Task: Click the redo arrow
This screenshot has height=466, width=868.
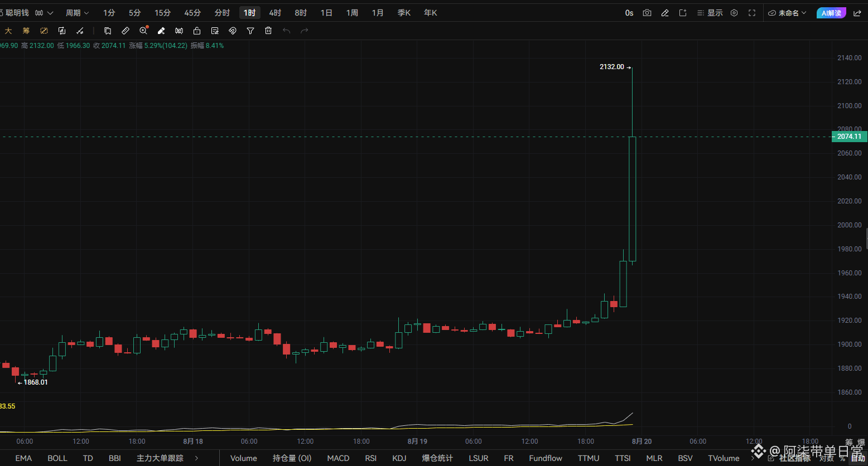Action: point(304,31)
